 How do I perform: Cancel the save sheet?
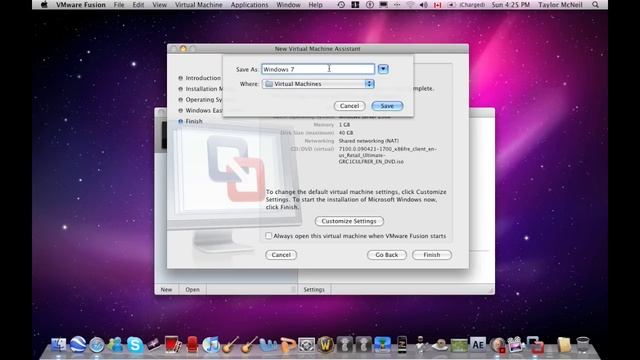[x=349, y=106]
